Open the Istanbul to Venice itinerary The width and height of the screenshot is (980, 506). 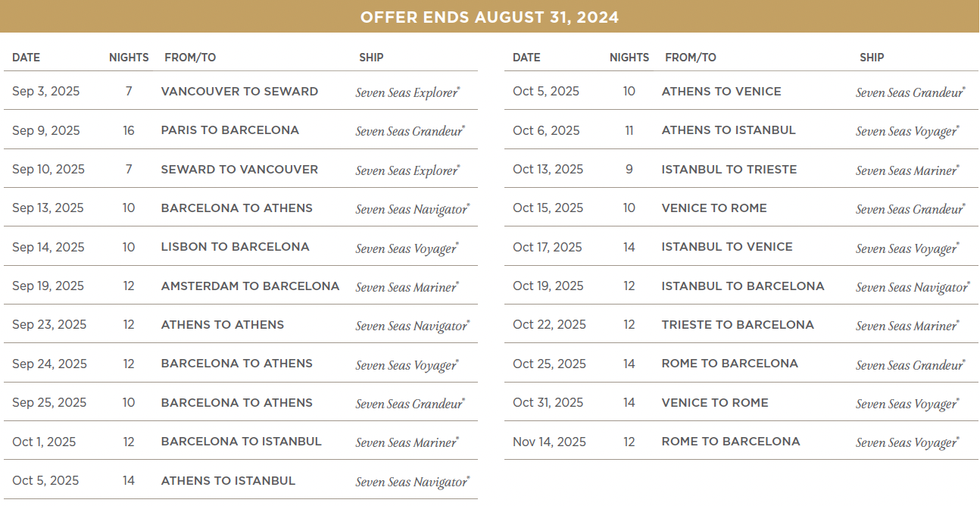[x=727, y=247]
